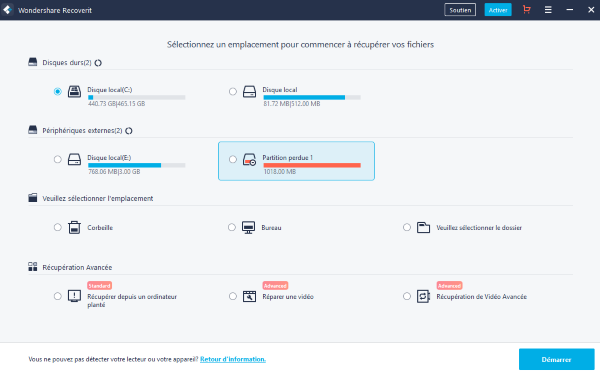
Task: Select the Partition perdue 1 radio button
Action: pyautogui.click(x=233, y=159)
